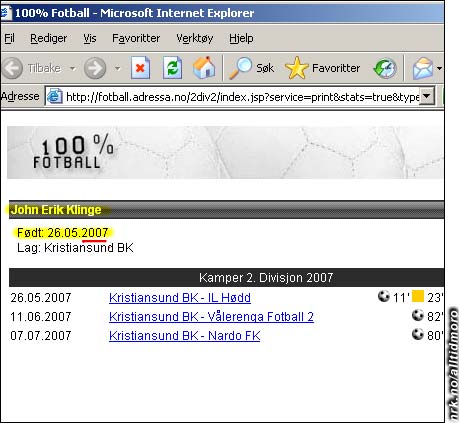Expand the Forward button history dropdown
The width and height of the screenshot is (460, 423).
click(x=117, y=68)
